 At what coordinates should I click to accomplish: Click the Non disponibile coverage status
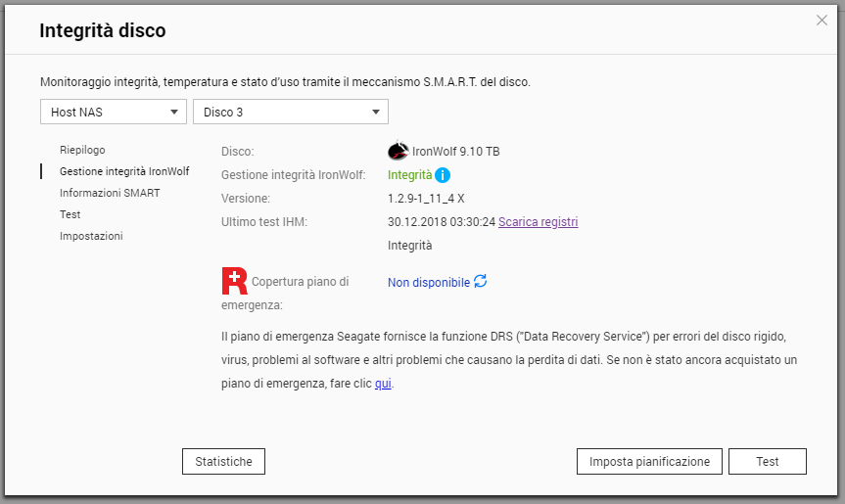click(x=429, y=282)
